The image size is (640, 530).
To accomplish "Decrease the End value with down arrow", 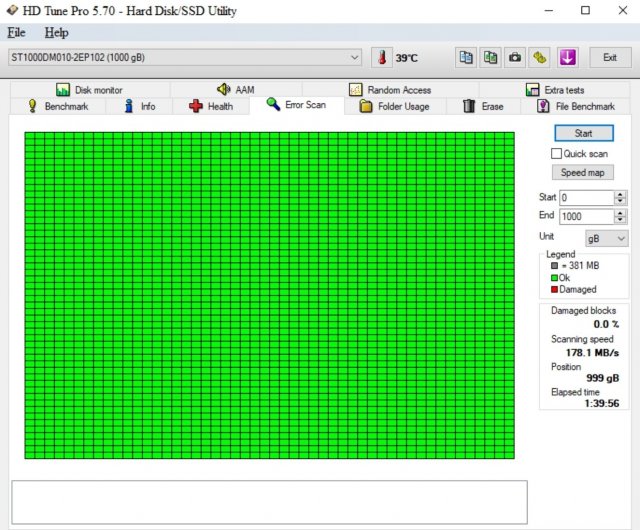I will click(x=620, y=220).
